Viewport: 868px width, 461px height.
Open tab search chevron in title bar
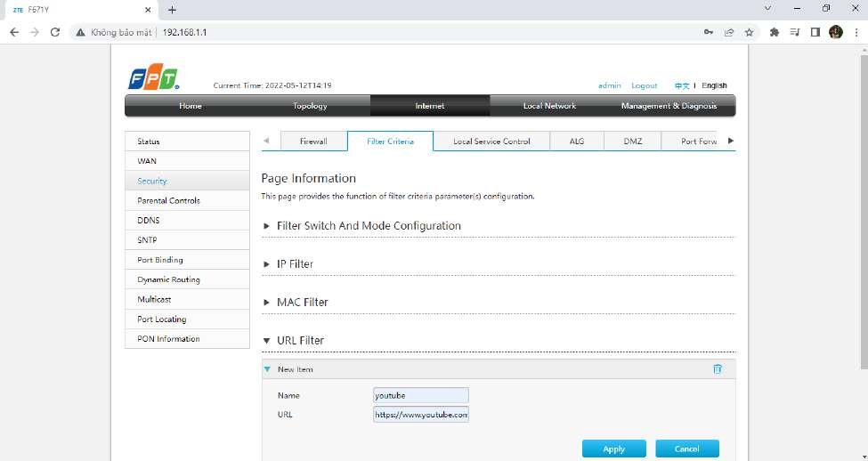[x=767, y=8]
